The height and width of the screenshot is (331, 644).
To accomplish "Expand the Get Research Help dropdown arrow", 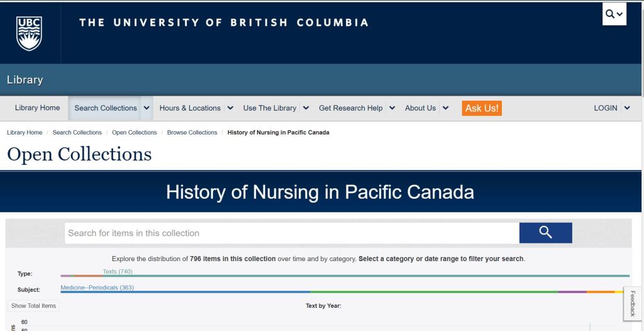I will (392, 108).
